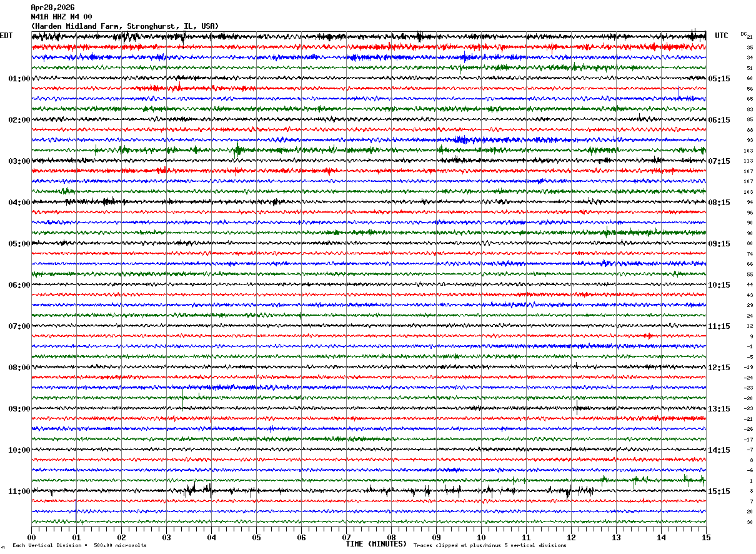Click DC offset value '-17'

pyautogui.click(x=749, y=440)
